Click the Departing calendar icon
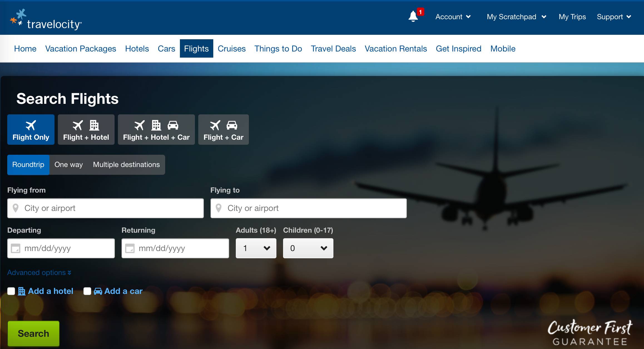Image resolution: width=644 pixels, height=349 pixels. [16, 248]
